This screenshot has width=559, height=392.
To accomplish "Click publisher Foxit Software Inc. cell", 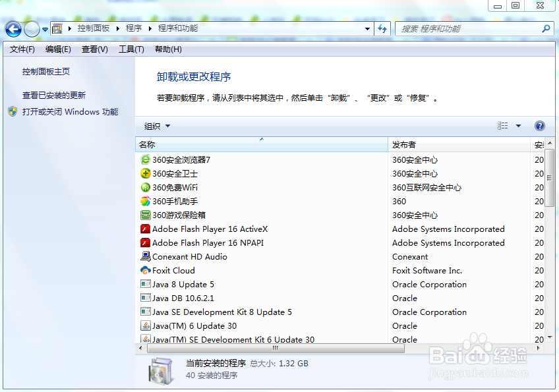I will click(x=427, y=271).
